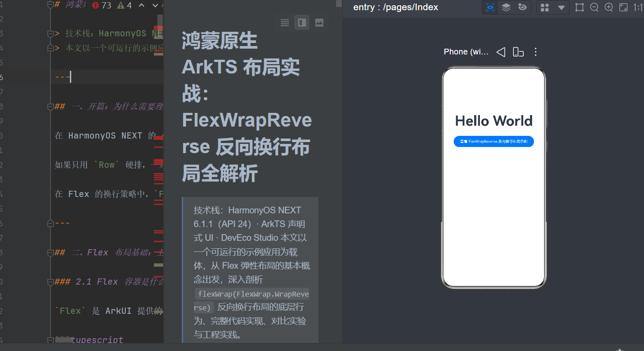Tap the blue FlexWrapReverse button in phone preview

tap(494, 141)
